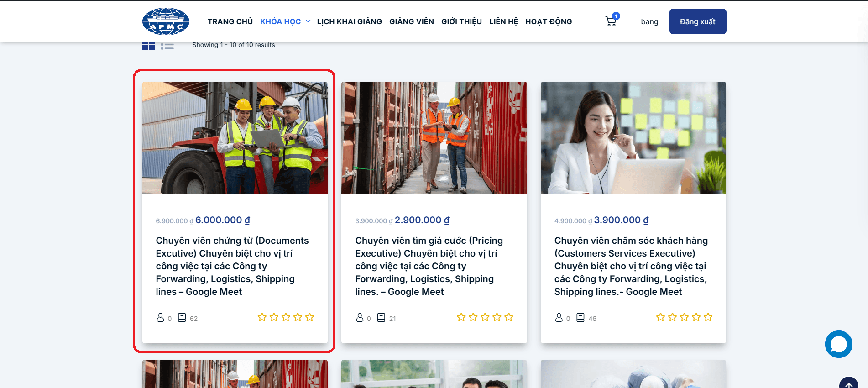Open LỊCH KHAI GIẢNG menu item

click(349, 21)
